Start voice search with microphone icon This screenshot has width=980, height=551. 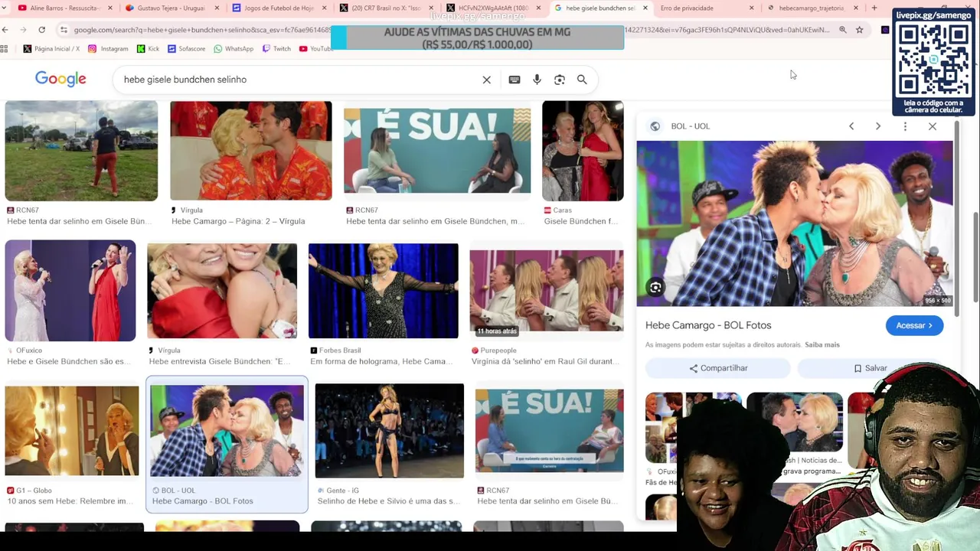(537, 80)
